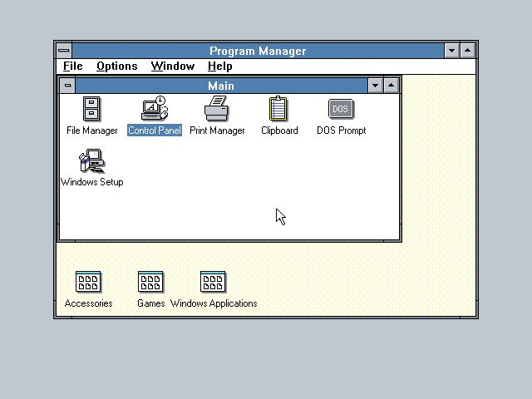The image size is (532, 399).
Task: Select the Clipboard program icon
Action: pyautogui.click(x=279, y=110)
